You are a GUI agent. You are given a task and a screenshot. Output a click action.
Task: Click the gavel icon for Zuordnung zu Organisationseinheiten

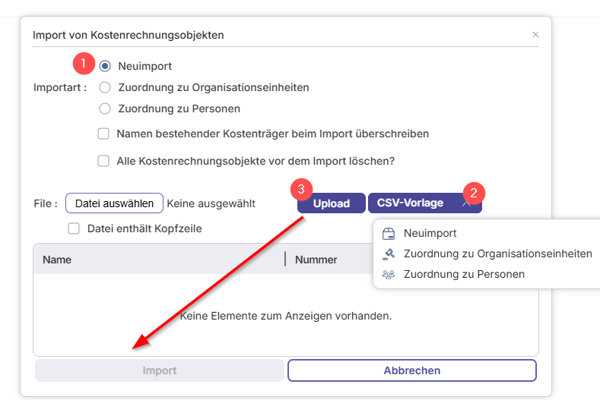click(x=389, y=253)
